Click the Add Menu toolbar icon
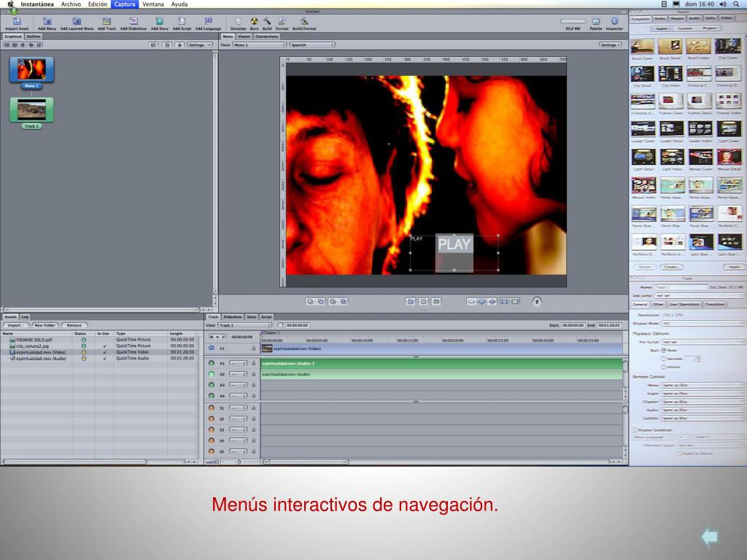Screen dimensions: 747x560 pyautogui.click(x=47, y=21)
